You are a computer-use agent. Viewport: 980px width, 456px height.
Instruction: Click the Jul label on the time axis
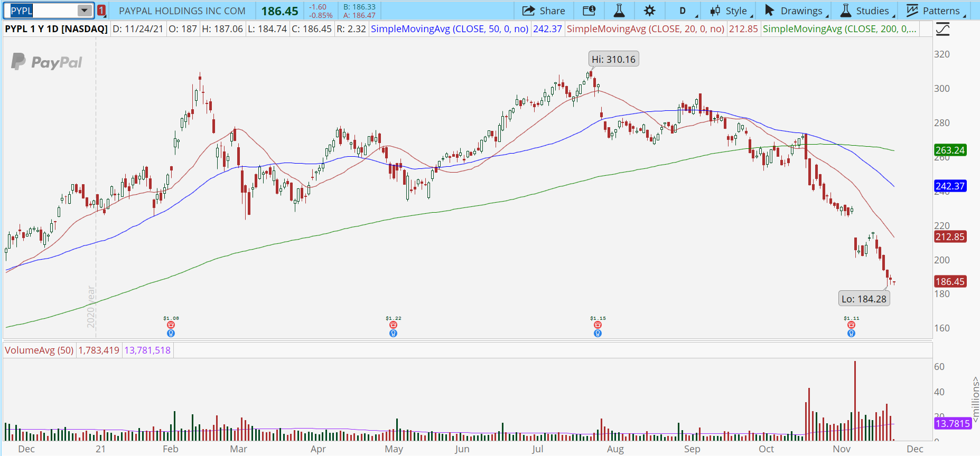pyautogui.click(x=537, y=449)
